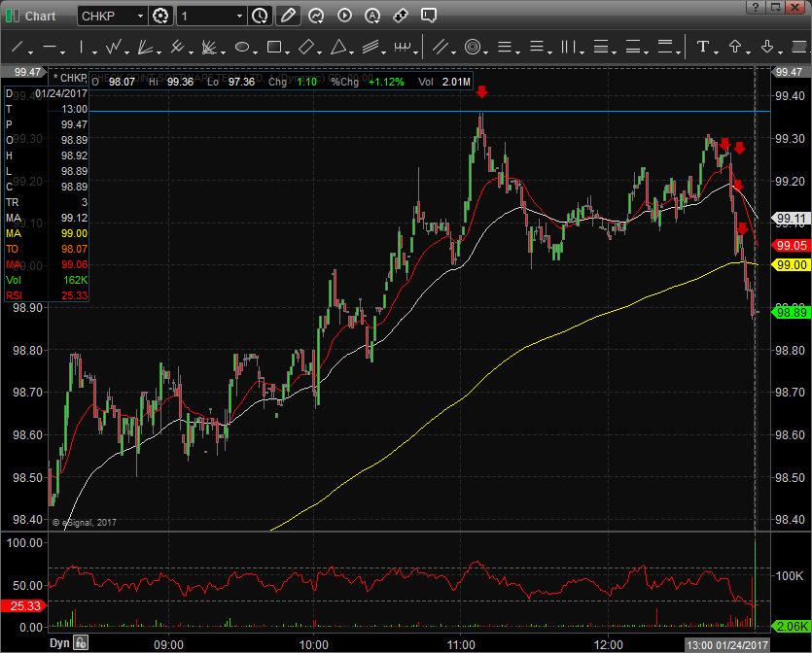Click the Dyn label
The image size is (812, 653).
coord(59,642)
